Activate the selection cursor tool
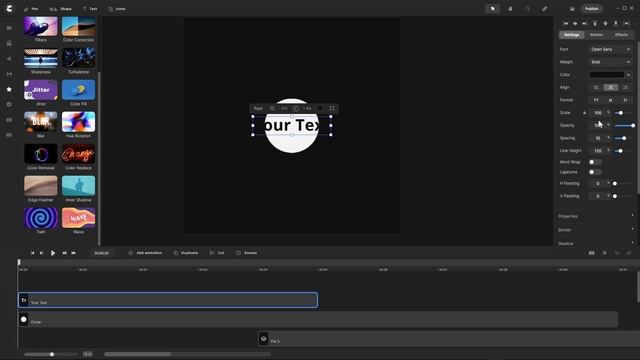Viewport: 640px width, 360px height. [x=493, y=9]
